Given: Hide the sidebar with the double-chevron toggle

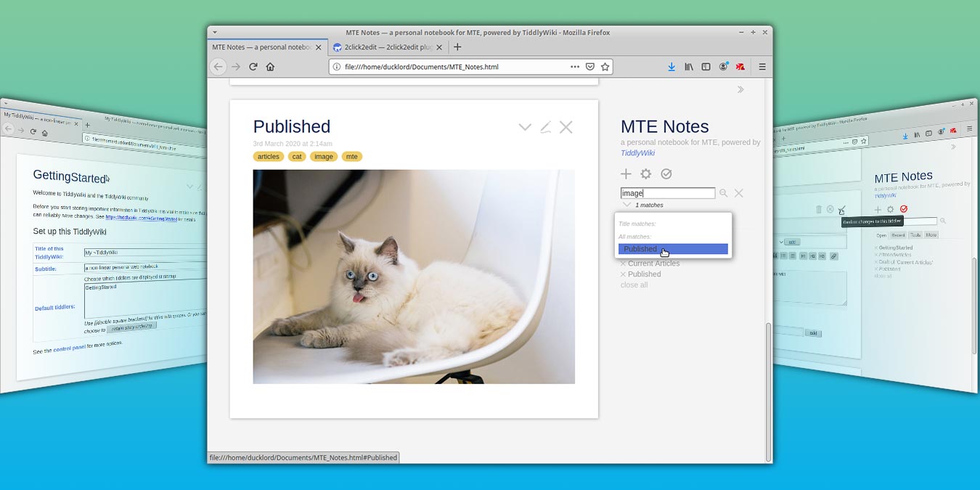Looking at the screenshot, I should click(740, 89).
